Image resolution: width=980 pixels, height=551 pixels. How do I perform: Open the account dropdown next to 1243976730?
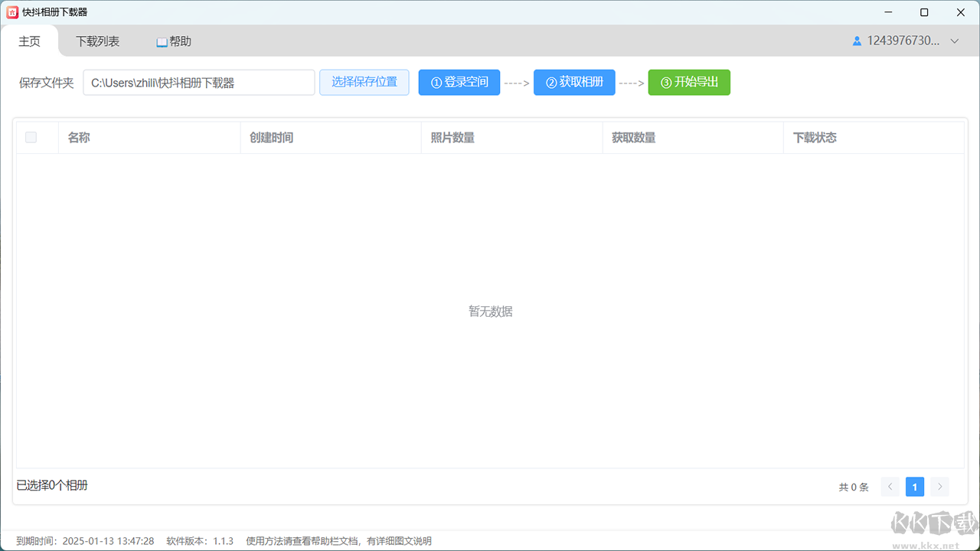click(954, 41)
